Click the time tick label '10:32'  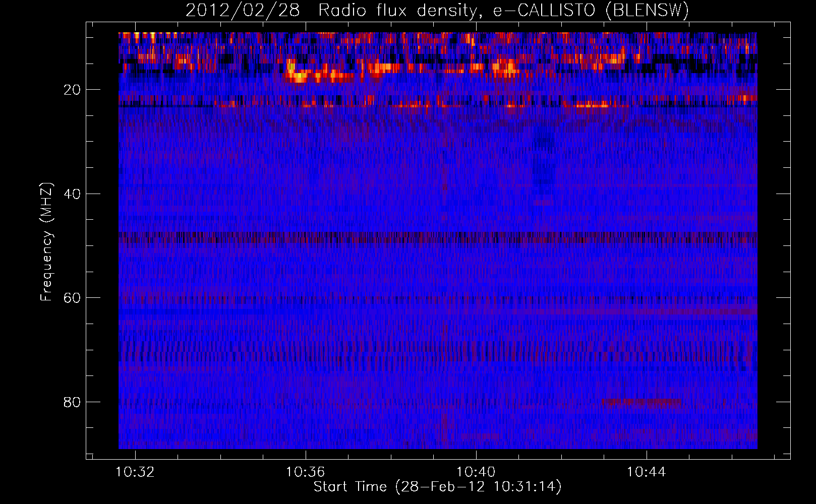[135, 472]
